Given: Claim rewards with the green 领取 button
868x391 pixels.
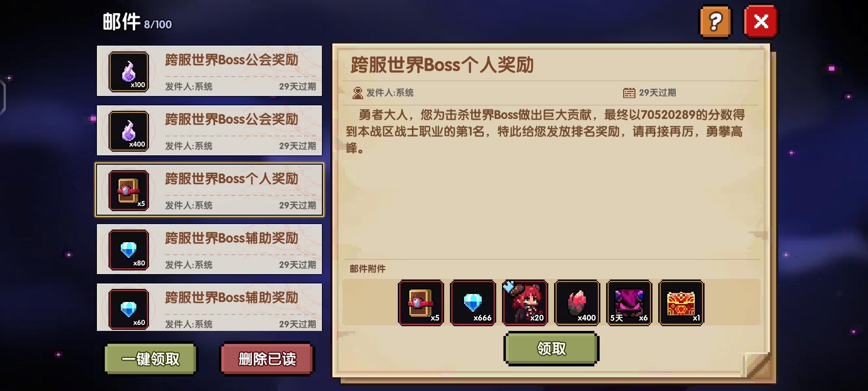Looking at the screenshot, I should click(551, 348).
